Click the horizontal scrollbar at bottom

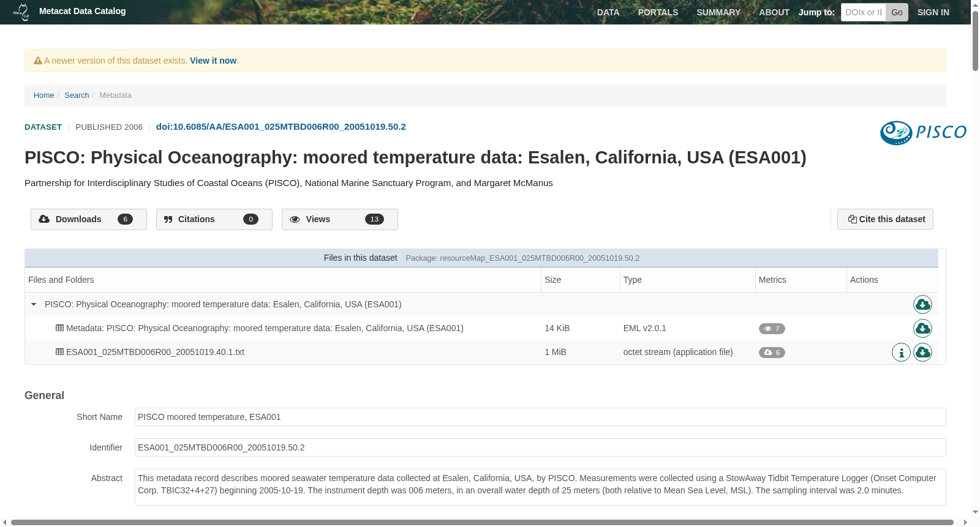coord(482,523)
